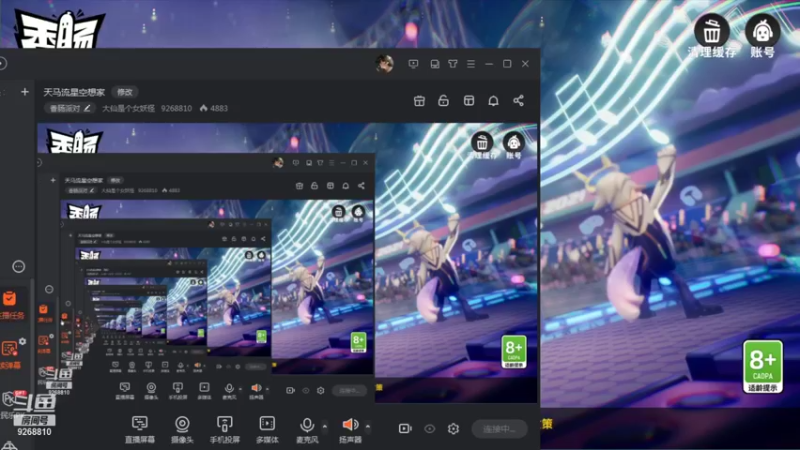Viewport: 800px width, 450px height.
Task: Click the 账号 account icon in the game
Action: 763,36
